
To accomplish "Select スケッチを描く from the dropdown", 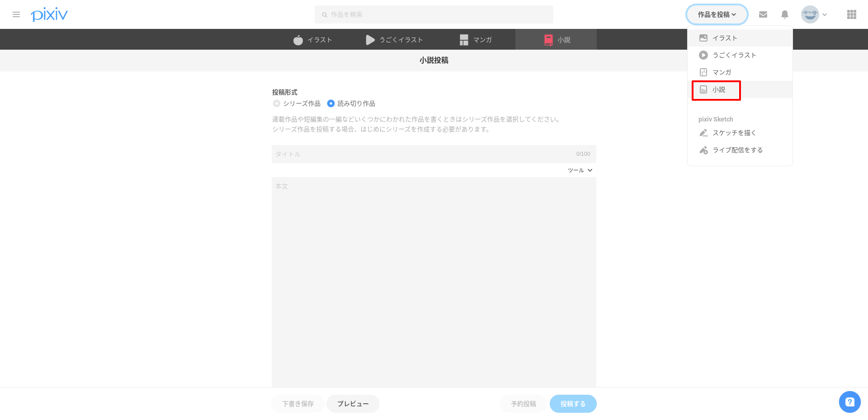I will point(734,133).
